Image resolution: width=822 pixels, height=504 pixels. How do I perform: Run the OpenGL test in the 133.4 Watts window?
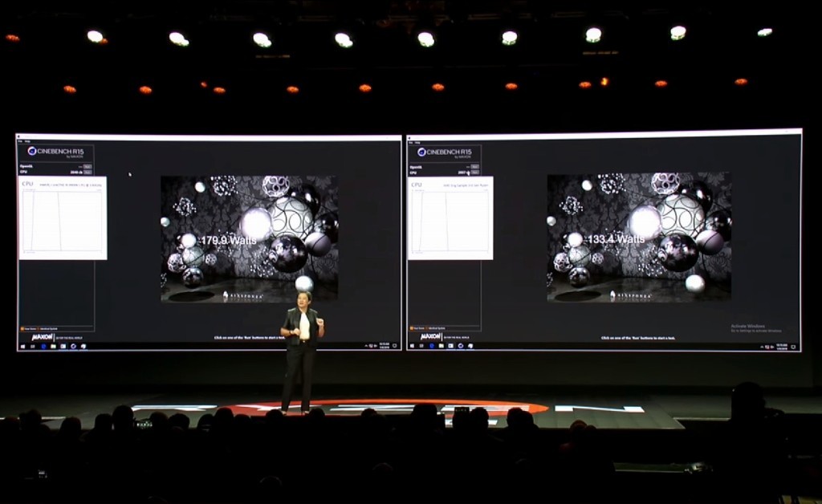tap(475, 167)
